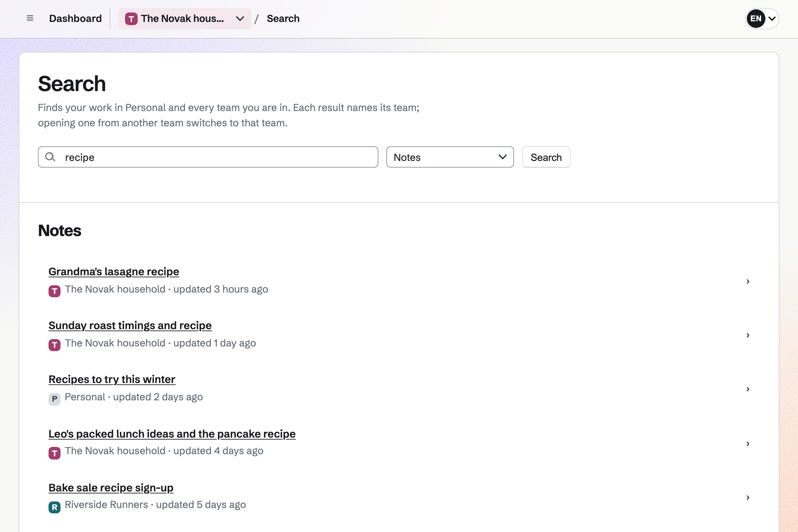Click the T badge in team switcher
Viewport: 798px width, 532px height.
(x=131, y=19)
